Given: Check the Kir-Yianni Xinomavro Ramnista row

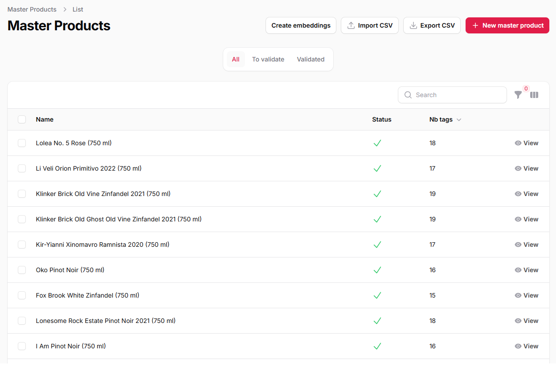Looking at the screenshot, I should (x=22, y=245).
